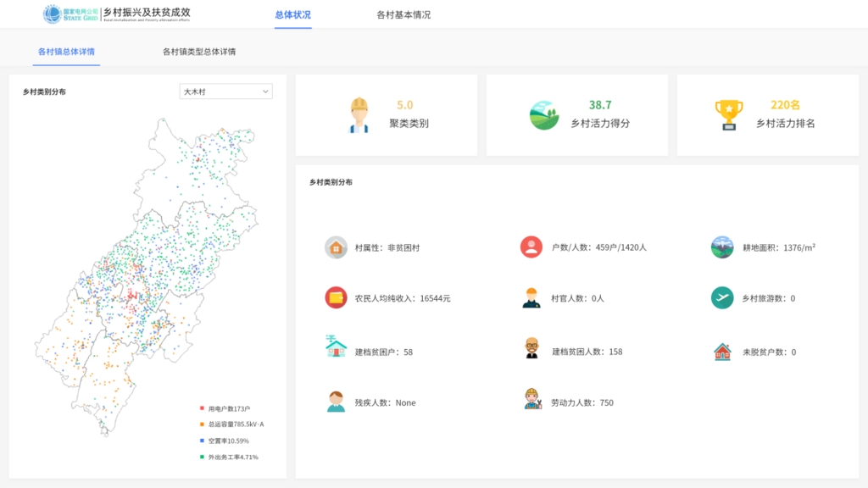
Task: Click the green landscape icon beside 乡村活力得分
Action: 544,115
